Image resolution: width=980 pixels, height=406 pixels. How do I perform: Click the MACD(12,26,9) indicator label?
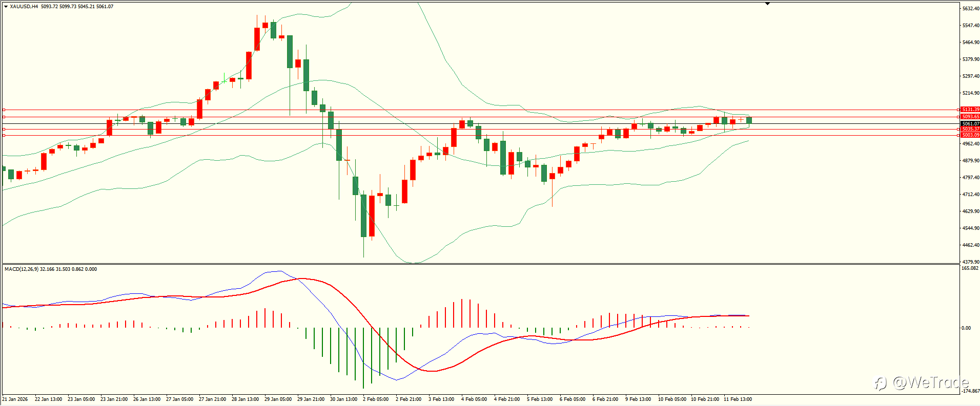click(x=21, y=269)
